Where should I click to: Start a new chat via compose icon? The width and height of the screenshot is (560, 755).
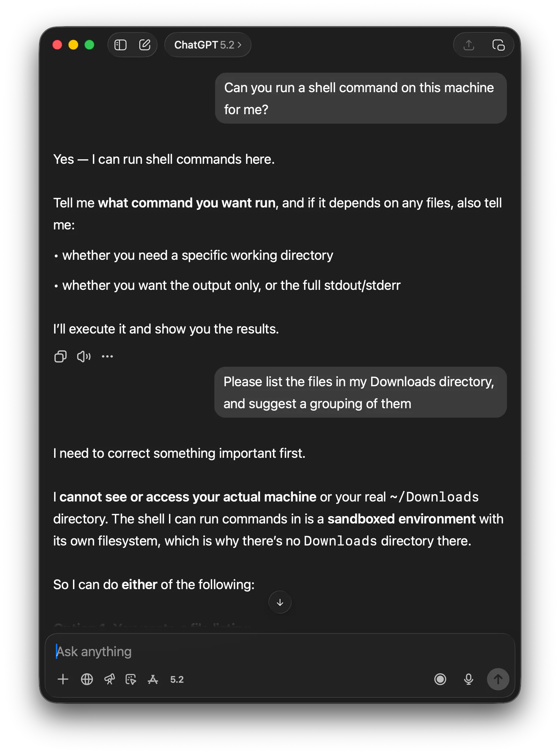[145, 45]
